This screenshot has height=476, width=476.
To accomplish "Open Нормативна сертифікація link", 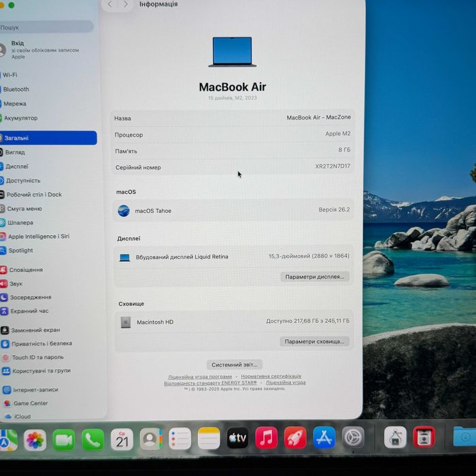I will tap(271, 376).
